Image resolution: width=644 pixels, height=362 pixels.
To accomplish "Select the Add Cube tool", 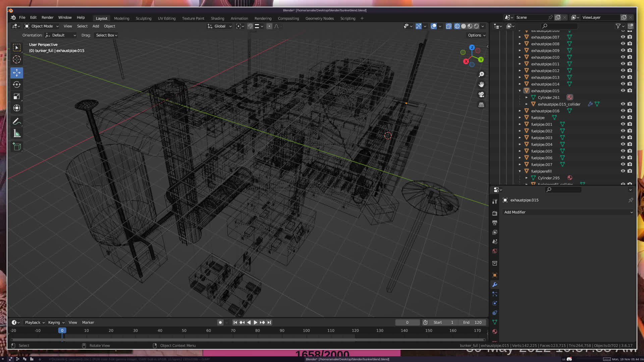I will 17,146.
